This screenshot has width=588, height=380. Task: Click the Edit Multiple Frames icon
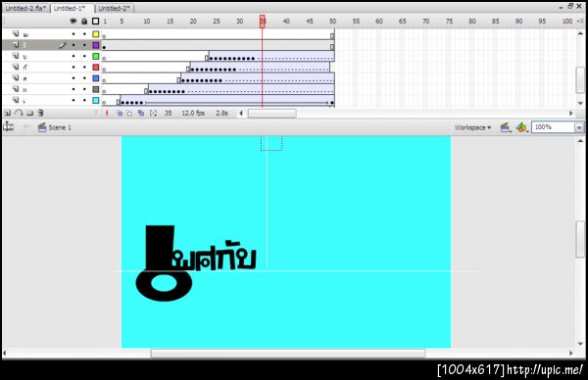point(141,113)
